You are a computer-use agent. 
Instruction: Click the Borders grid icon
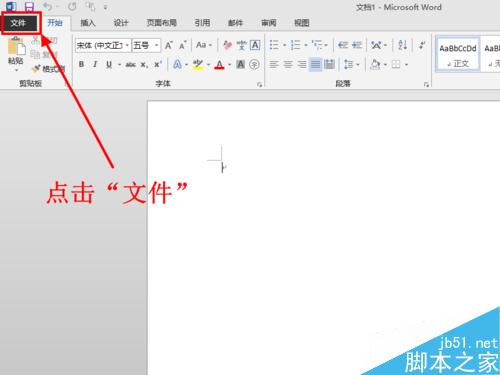(396, 64)
